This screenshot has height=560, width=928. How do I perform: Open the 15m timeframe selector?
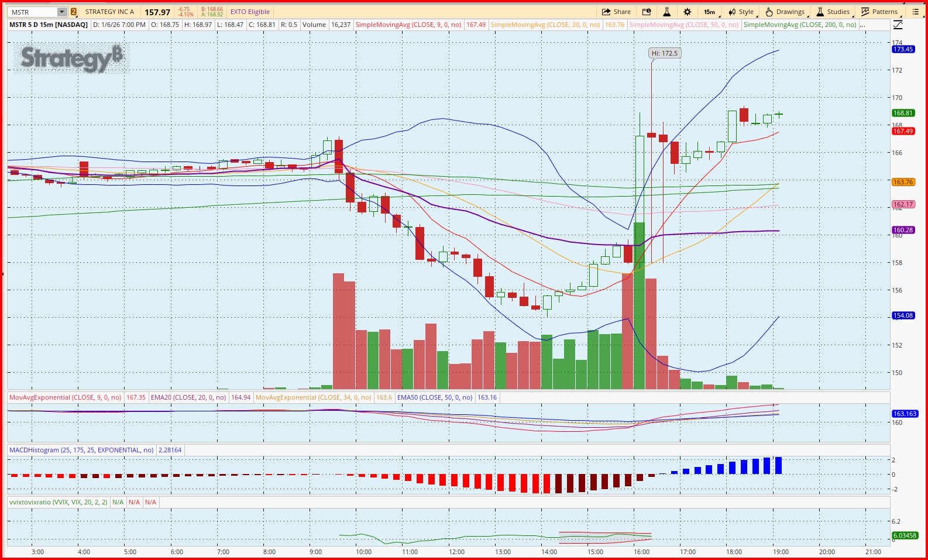tap(709, 12)
